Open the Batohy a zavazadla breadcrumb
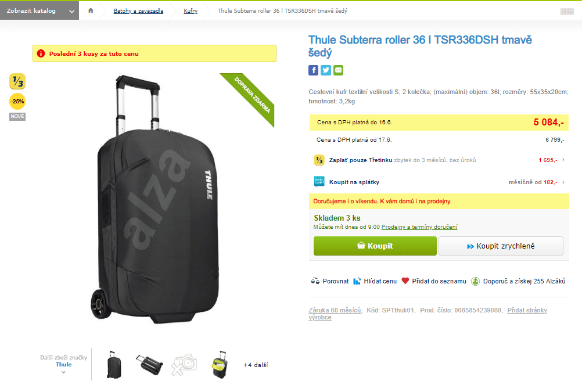 pos(138,10)
